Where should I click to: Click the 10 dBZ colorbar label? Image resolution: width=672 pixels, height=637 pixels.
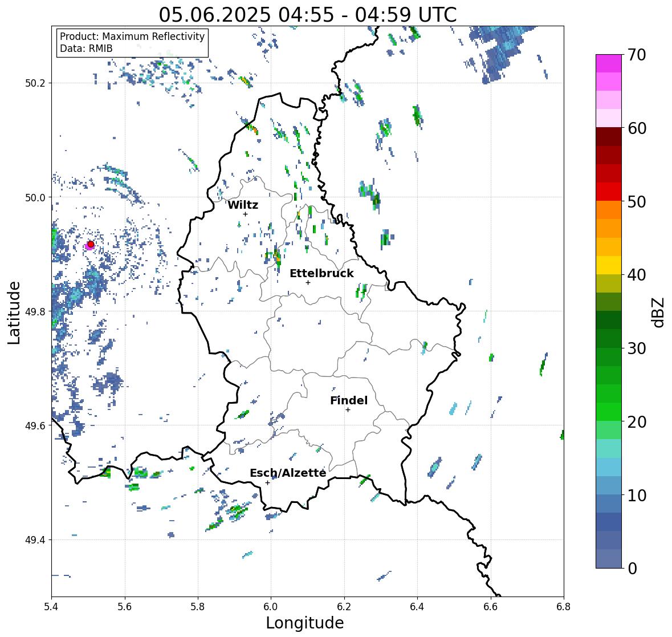637,495
